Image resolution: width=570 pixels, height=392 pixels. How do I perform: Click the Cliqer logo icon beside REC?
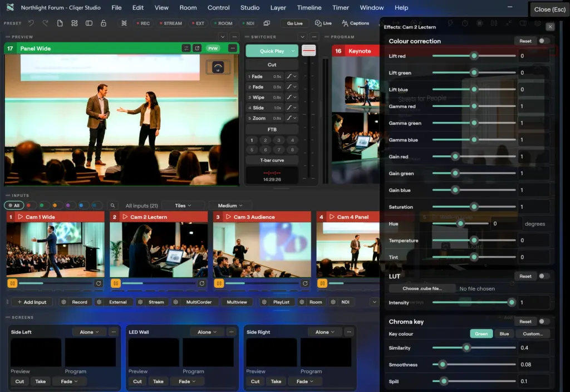pyautogui.click(x=124, y=23)
